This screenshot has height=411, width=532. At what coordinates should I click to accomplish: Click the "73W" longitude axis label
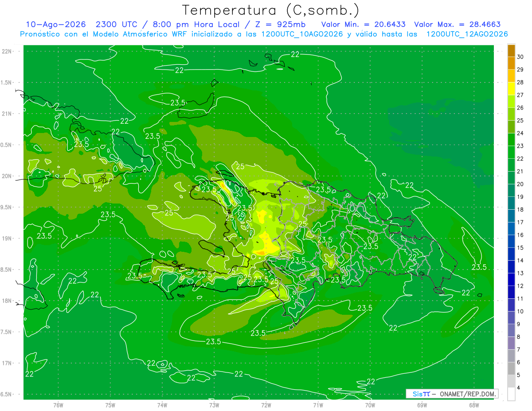coord(214,405)
